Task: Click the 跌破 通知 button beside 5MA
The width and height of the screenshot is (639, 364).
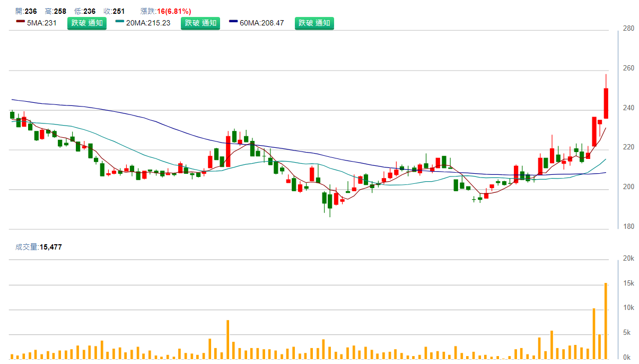Action: [x=87, y=23]
